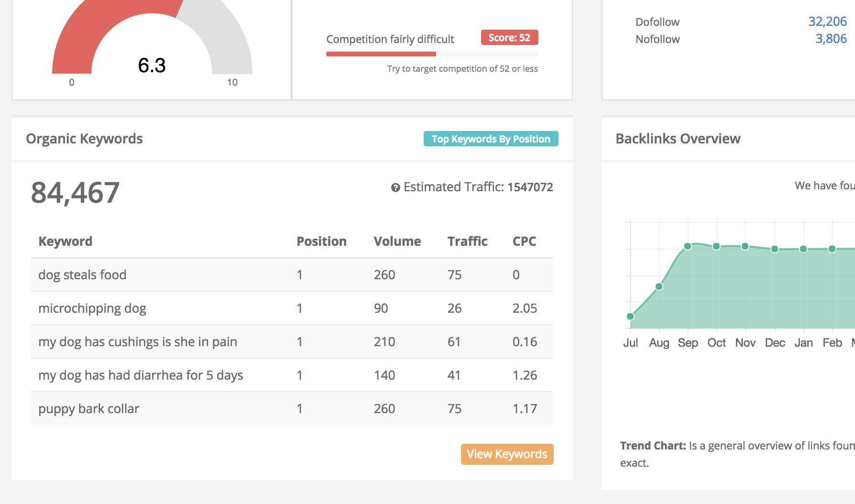The image size is (855, 504).
Task: Click the February data point on backlinks chart
Action: (832, 248)
